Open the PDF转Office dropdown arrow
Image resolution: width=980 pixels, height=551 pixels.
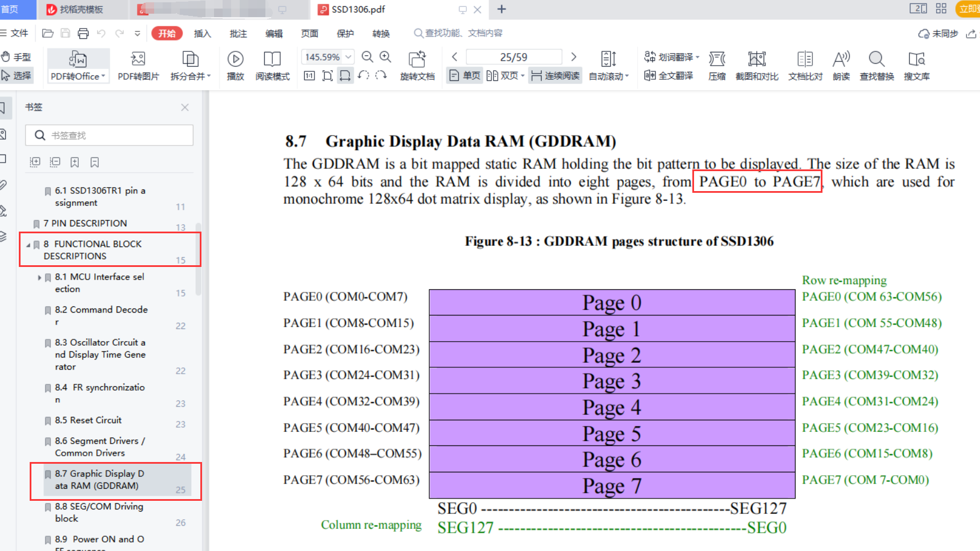pyautogui.click(x=103, y=76)
